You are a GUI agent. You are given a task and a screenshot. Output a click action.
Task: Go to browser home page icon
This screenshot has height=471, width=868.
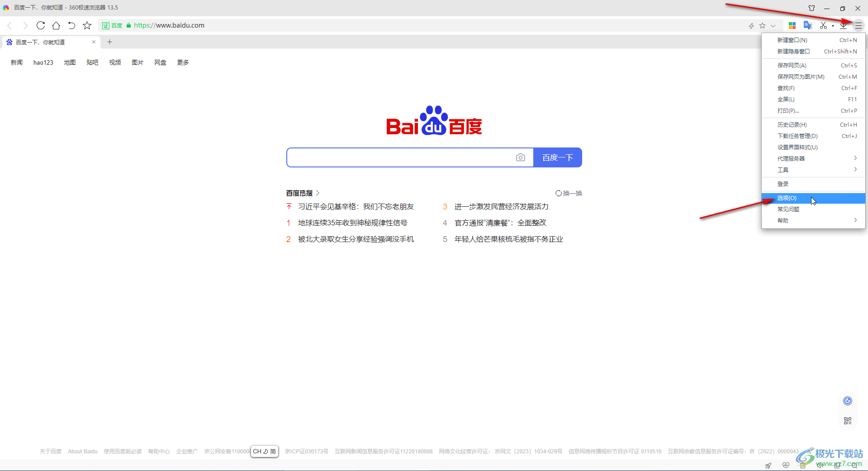pos(56,25)
